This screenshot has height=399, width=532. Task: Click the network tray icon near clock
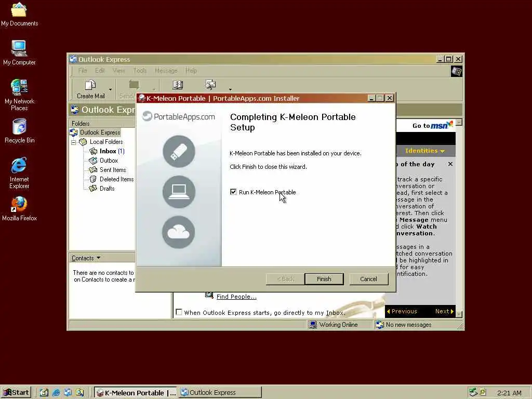[473, 392]
